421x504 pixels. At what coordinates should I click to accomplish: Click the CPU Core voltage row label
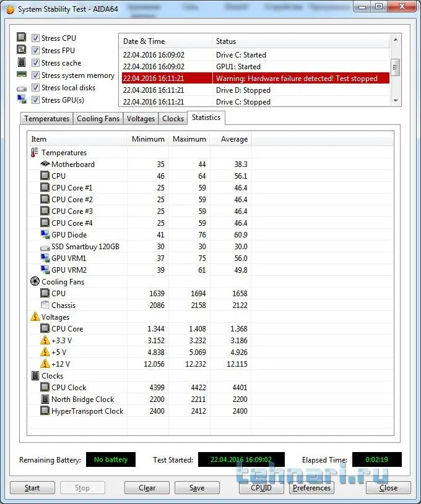click(67, 328)
